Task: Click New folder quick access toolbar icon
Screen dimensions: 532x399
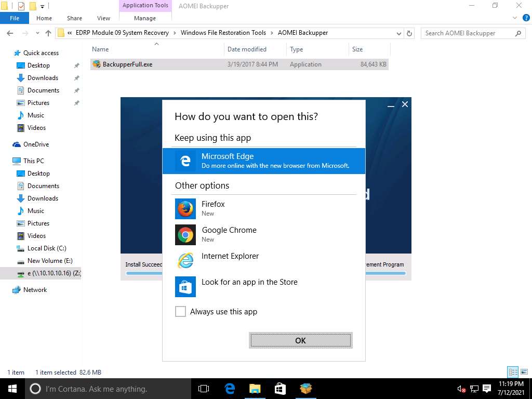Action: [x=33, y=6]
